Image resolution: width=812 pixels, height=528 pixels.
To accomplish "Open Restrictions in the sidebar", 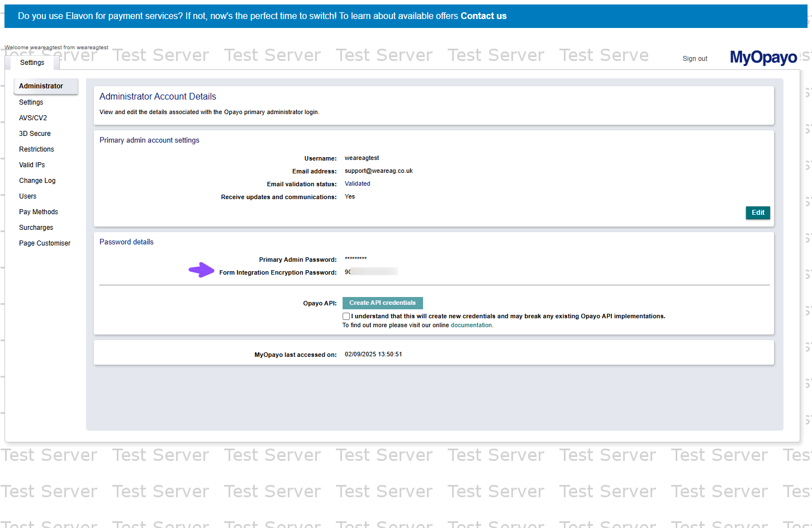I will (x=36, y=149).
